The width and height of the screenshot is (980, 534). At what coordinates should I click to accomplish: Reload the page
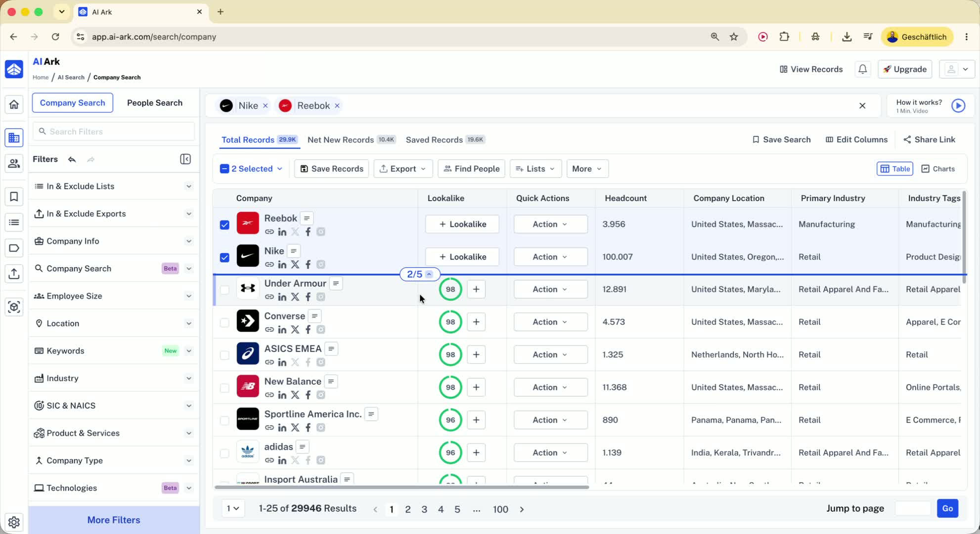point(55,37)
